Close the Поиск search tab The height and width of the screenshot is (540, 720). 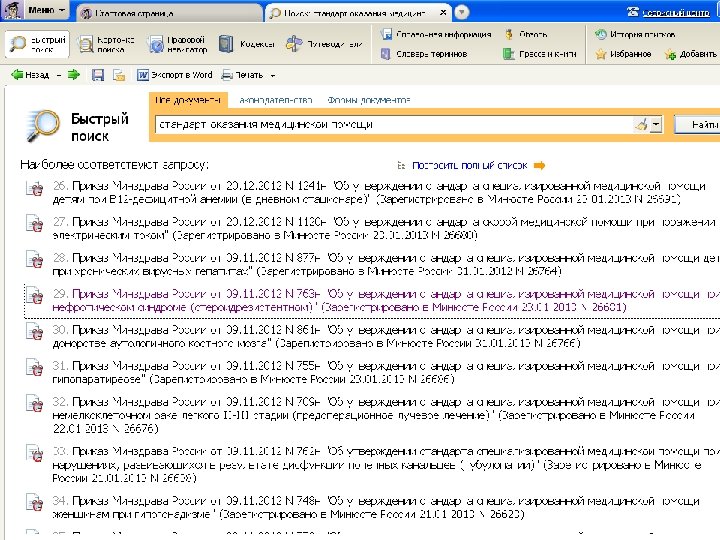[x=443, y=12]
